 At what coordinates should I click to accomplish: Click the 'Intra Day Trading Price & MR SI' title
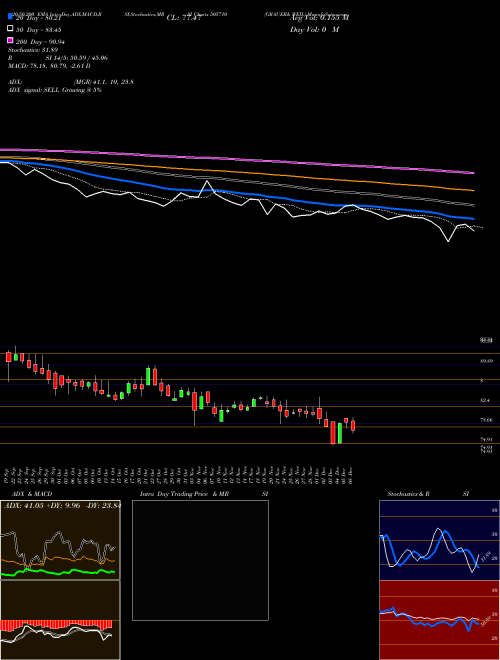pyautogui.click(x=204, y=494)
